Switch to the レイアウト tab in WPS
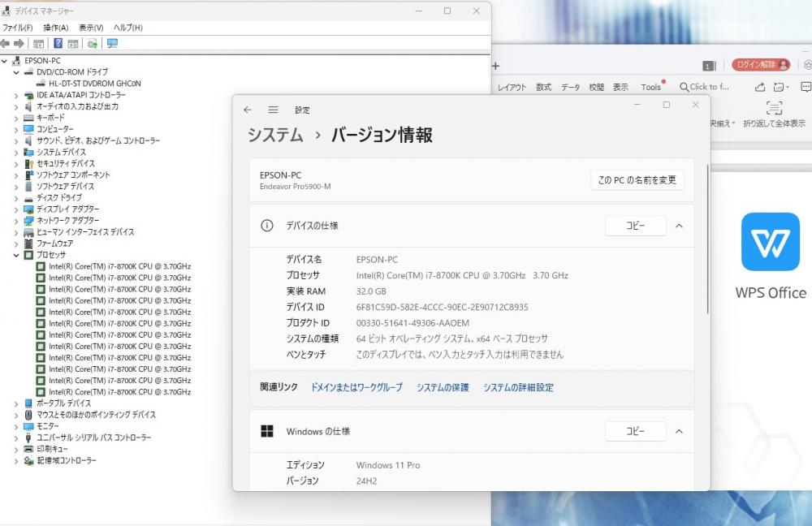This screenshot has width=812, height=526. [512, 87]
